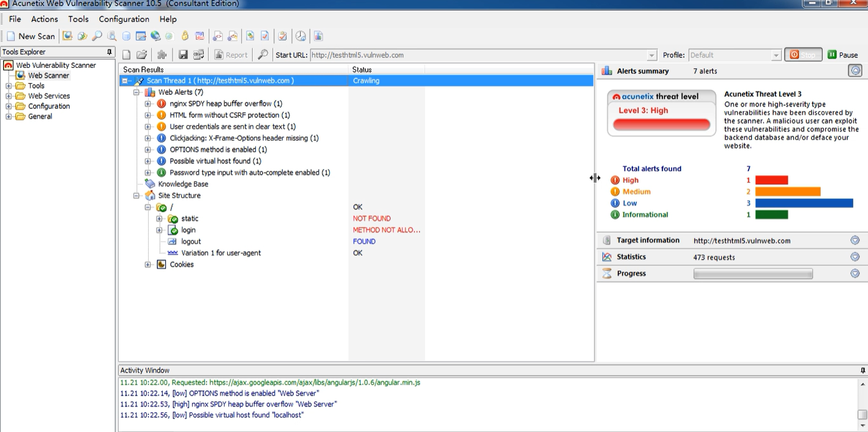Select OPTIONS method is enabled alert
Screen dimensions: 868x432
coord(218,150)
